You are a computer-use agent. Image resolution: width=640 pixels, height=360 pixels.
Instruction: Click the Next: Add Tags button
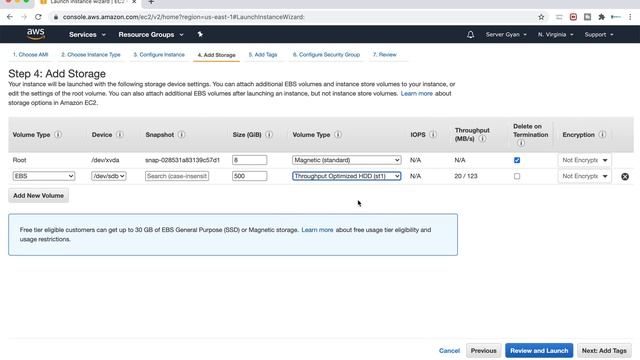[x=604, y=351]
